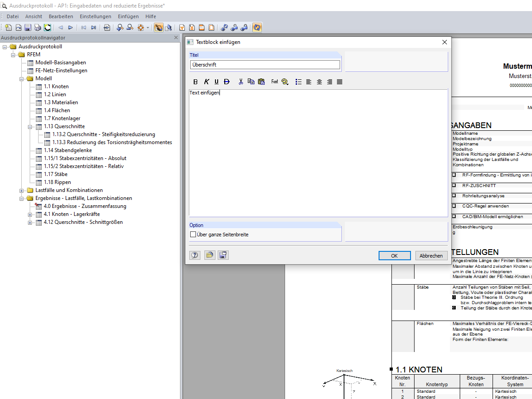Expand the 4.1 Knoten - Lagerkräfte node

point(30,214)
